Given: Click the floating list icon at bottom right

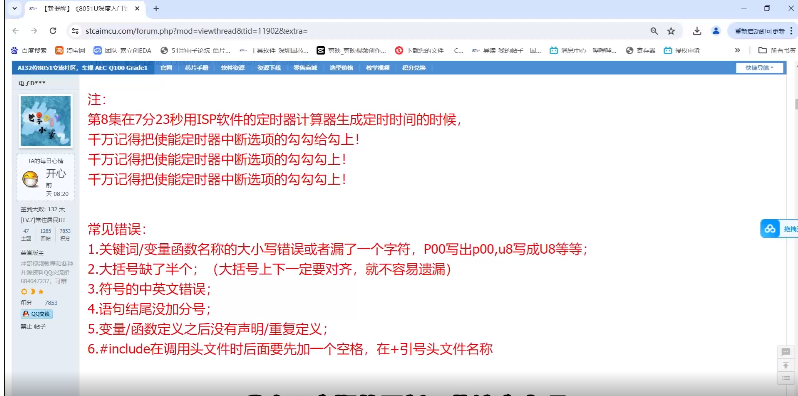Looking at the screenshot, I should [785, 378].
